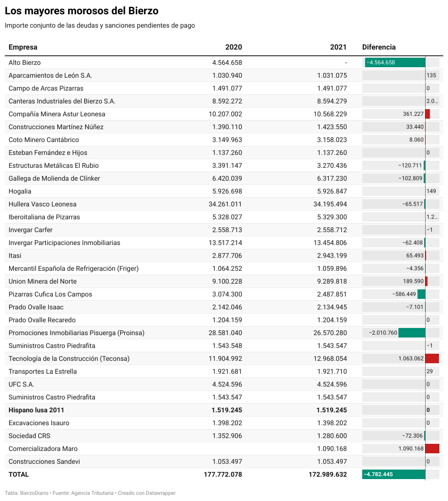The width and height of the screenshot is (448, 501).
Task: Select the Alto Bierzo green difference bar
Action: [x=395, y=62]
